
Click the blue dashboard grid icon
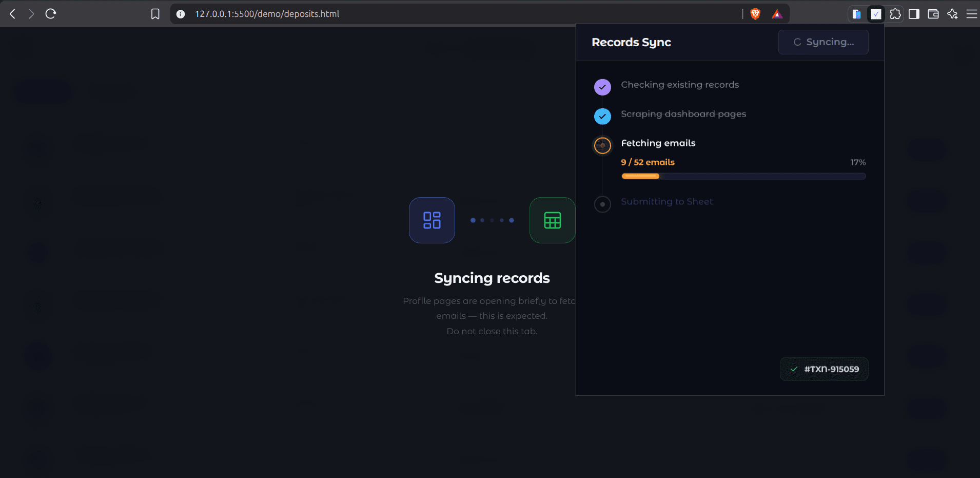432,220
